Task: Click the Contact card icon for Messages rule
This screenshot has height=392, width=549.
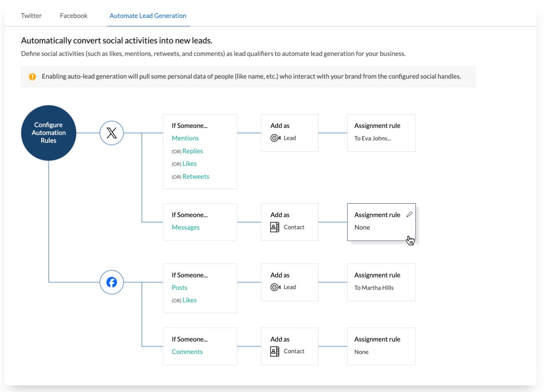Action: coord(275,227)
